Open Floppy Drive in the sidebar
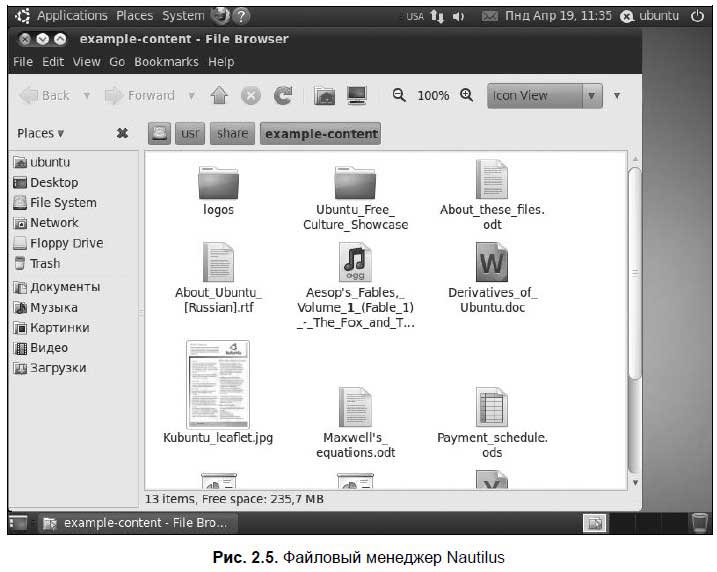Image resolution: width=717 pixels, height=572 pixels. coord(59,243)
